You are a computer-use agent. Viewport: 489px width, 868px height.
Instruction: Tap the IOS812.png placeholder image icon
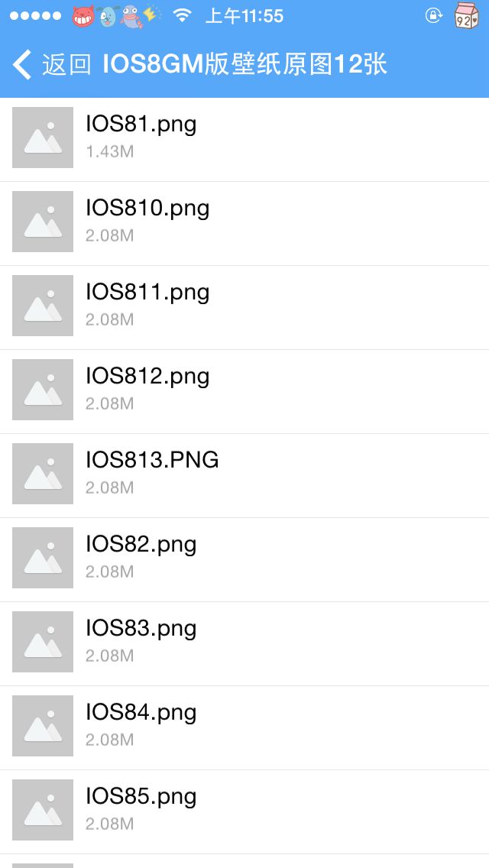[43, 390]
